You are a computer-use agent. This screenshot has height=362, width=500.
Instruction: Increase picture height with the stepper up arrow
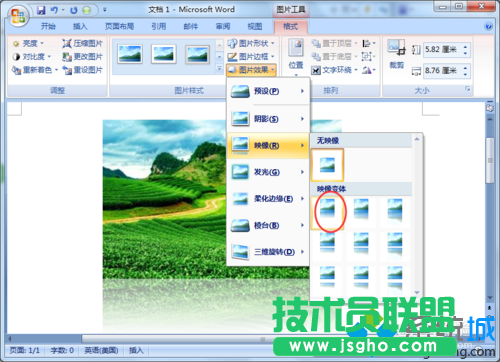click(x=465, y=47)
